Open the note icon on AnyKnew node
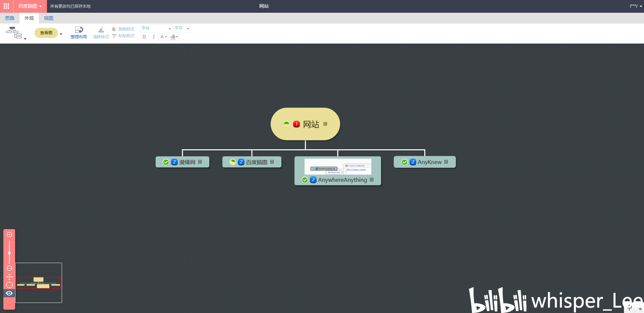The width and height of the screenshot is (644, 313). 446,162
